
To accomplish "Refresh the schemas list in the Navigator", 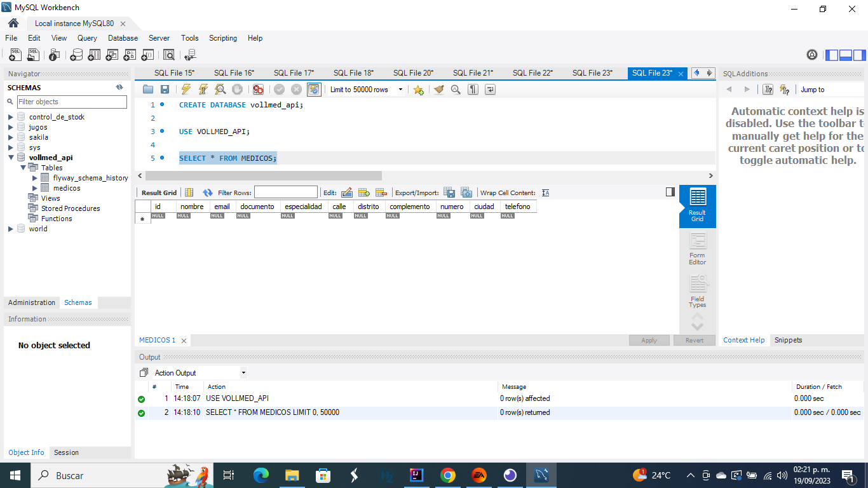I will [119, 88].
